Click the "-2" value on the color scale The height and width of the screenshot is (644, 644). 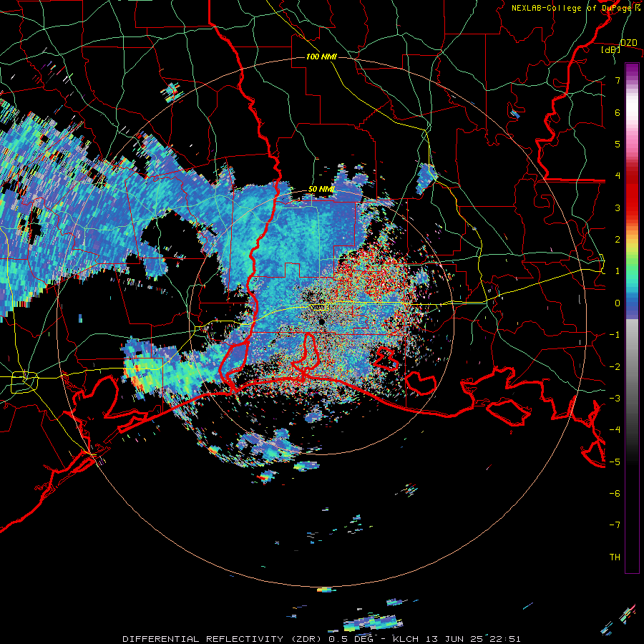[615, 366]
